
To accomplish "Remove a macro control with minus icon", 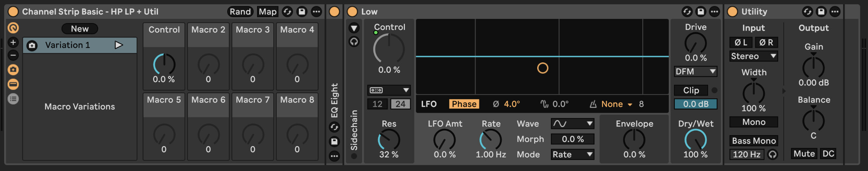I will (x=13, y=56).
